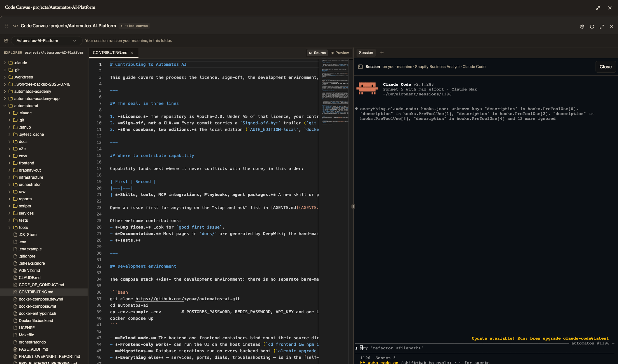This screenshot has height=364, width=618.
Task: Click the code brackets icon beside Code Canvas
Action: [x=16, y=26]
